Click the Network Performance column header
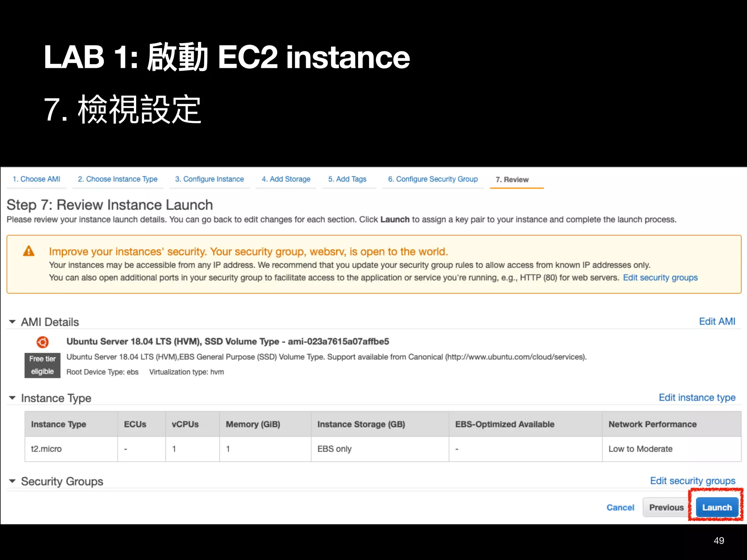Screen dimensions: 747x560 coord(671,424)
